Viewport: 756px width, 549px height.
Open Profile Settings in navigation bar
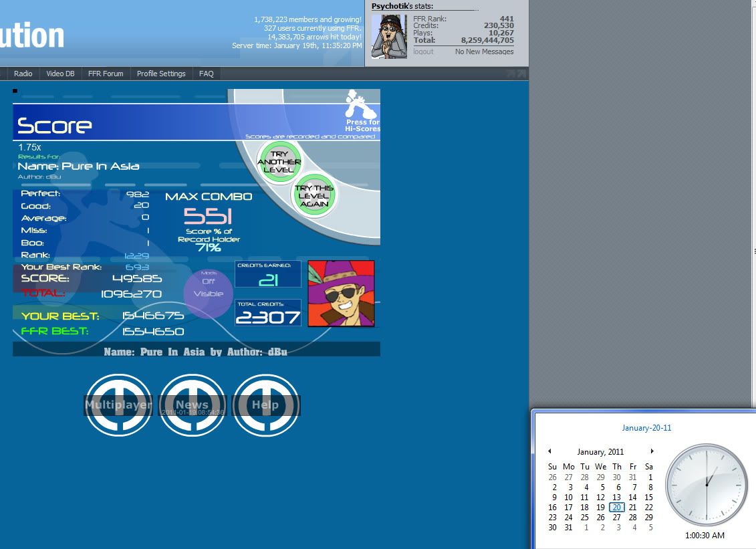point(161,74)
